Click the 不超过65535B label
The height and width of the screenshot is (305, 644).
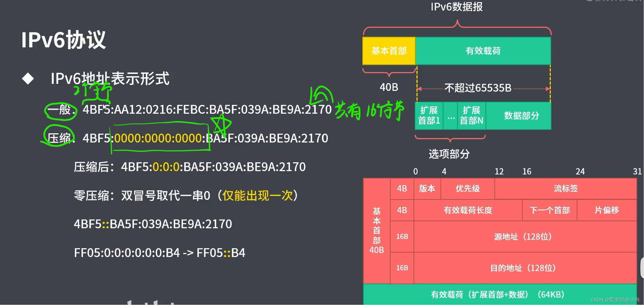point(478,88)
